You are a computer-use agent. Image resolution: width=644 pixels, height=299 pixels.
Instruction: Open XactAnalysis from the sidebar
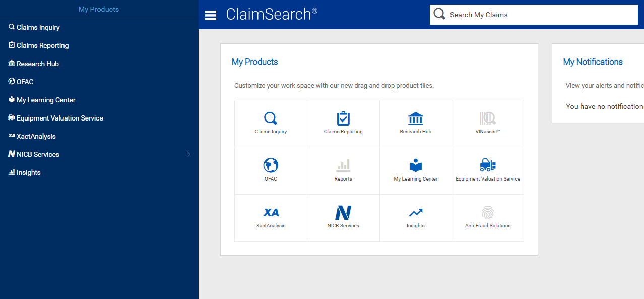click(36, 136)
